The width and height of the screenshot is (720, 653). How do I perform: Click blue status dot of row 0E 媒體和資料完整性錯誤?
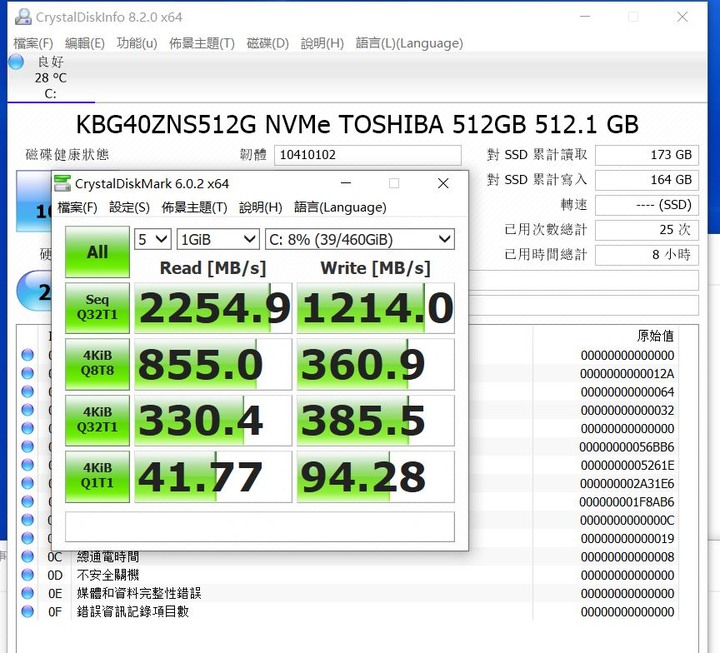tap(28, 593)
